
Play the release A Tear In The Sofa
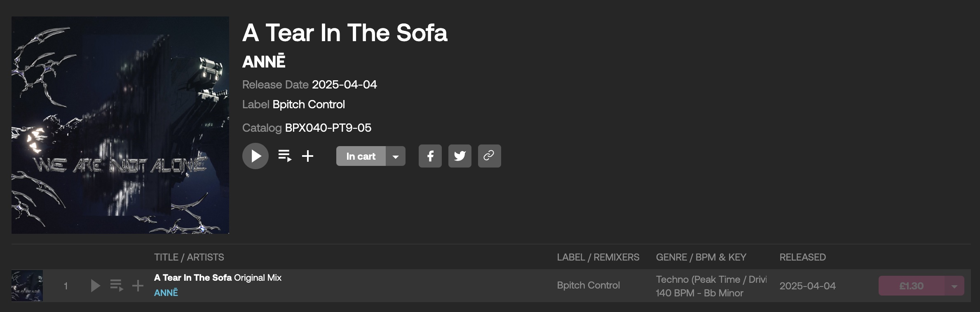coord(256,156)
